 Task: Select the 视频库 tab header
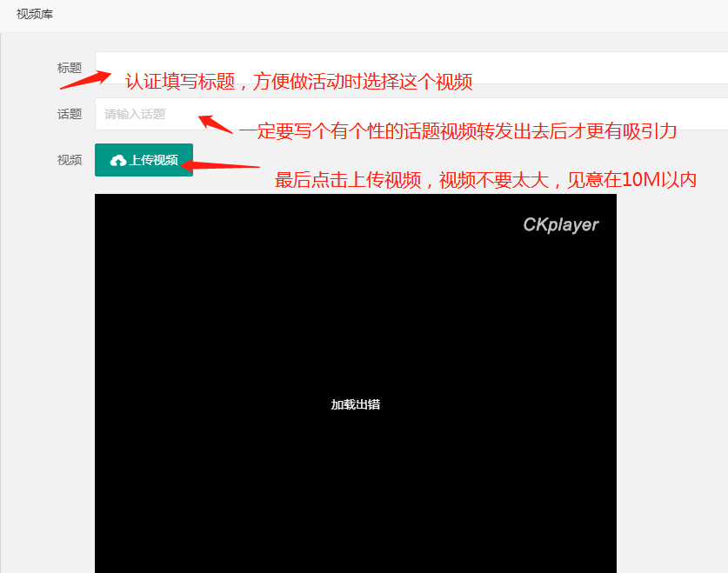pos(35,15)
